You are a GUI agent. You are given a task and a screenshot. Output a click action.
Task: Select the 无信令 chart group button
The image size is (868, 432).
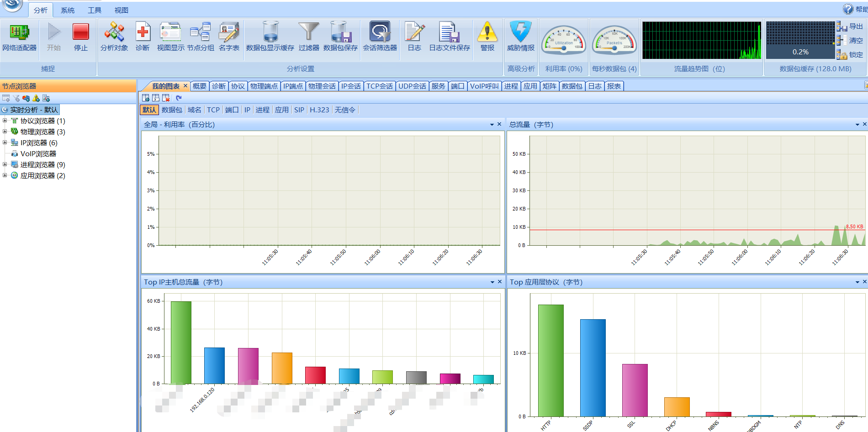(x=345, y=110)
